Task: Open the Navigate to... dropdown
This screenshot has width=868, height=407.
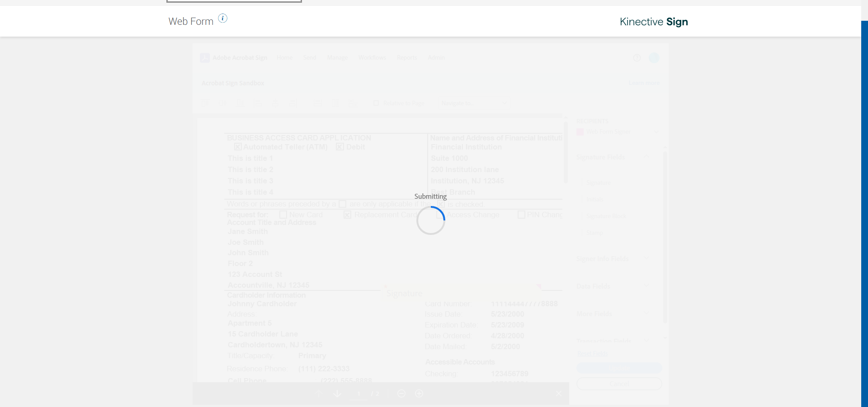Action: (x=474, y=103)
